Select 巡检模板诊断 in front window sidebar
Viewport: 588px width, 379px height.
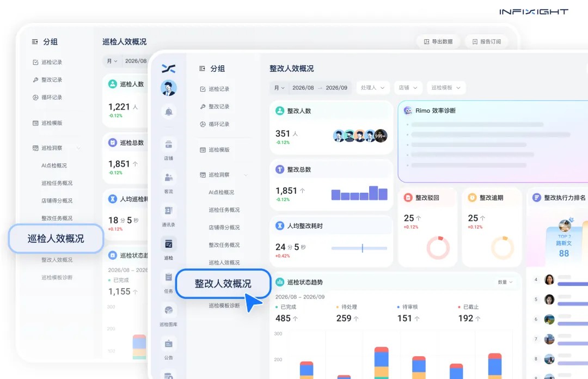(x=224, y=305)
